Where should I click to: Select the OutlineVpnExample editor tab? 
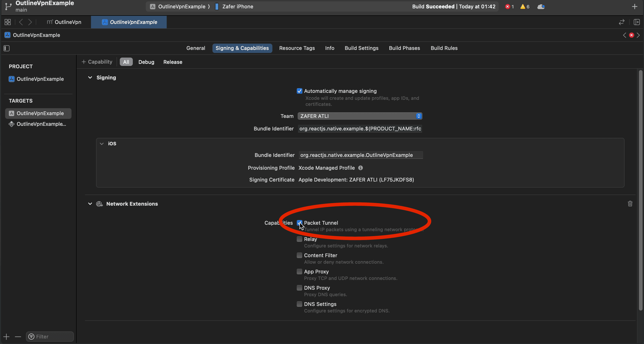click(x=129, y=22)
